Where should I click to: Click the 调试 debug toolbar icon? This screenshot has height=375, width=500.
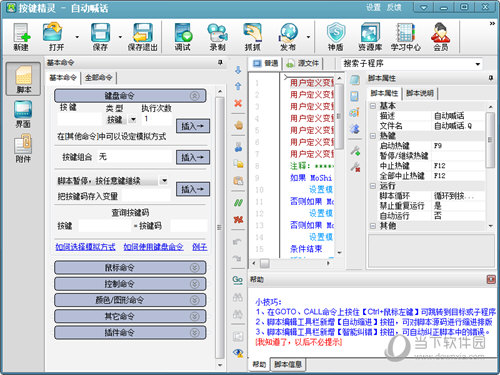183,37
